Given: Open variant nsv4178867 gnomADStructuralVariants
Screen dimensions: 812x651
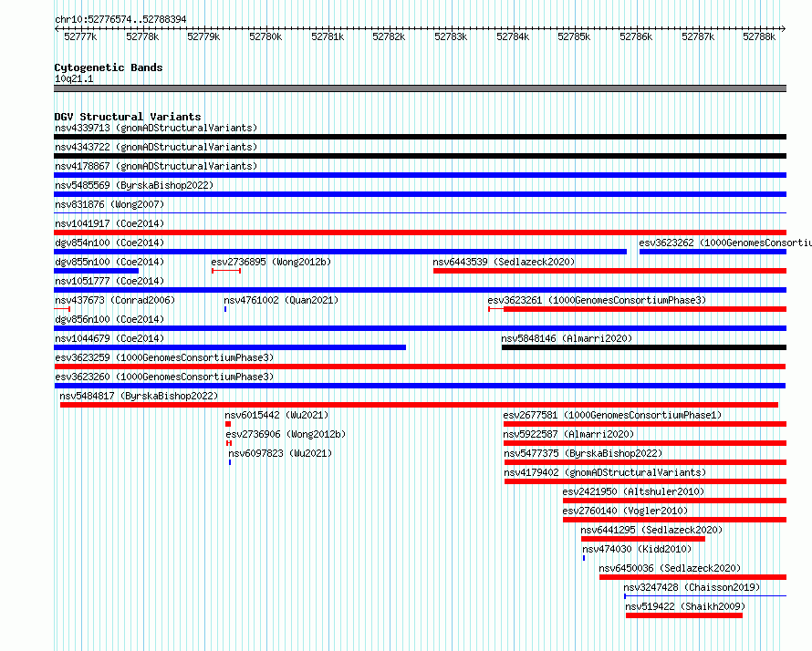Looking at the screenshot, I should tap(156, 166).
